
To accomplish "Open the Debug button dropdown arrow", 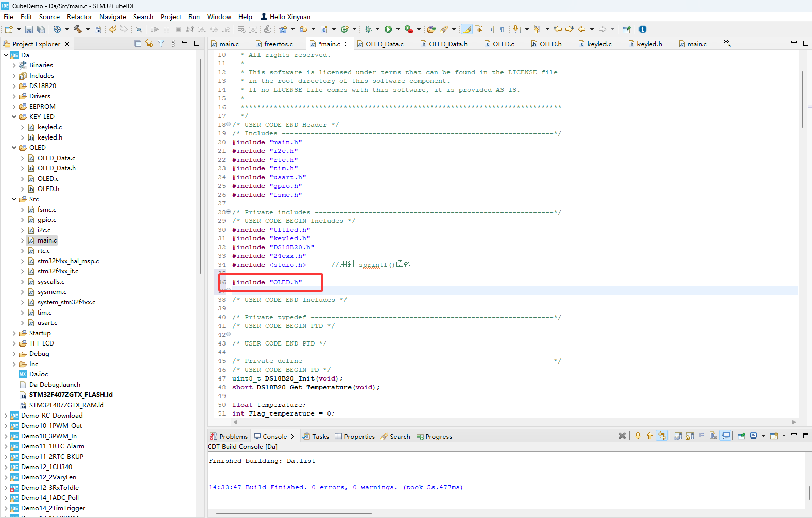I will (377, 29).
